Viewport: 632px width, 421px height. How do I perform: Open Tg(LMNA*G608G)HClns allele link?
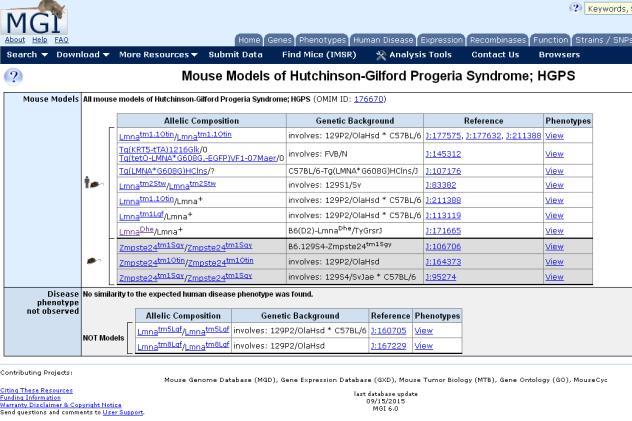163,171
